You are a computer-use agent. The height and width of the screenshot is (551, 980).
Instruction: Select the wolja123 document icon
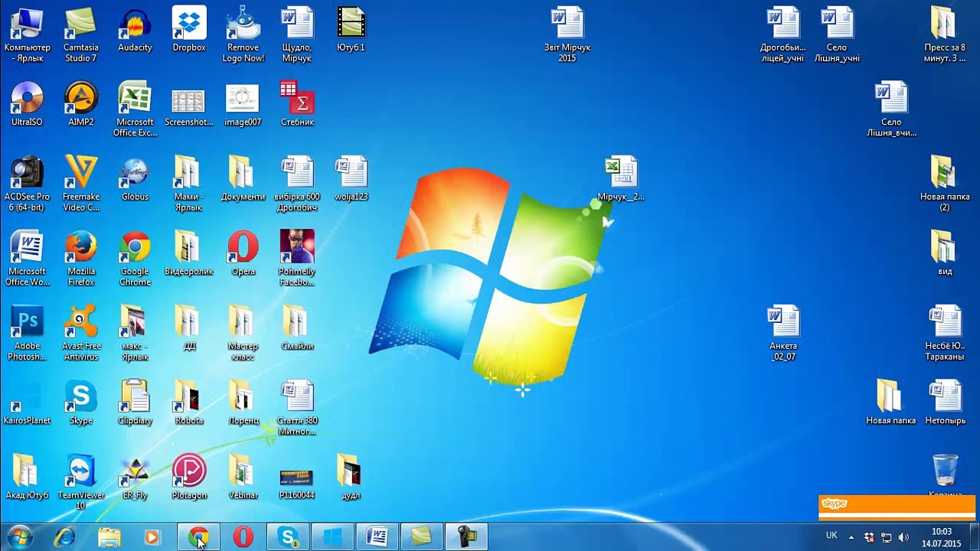coord(351,180)
